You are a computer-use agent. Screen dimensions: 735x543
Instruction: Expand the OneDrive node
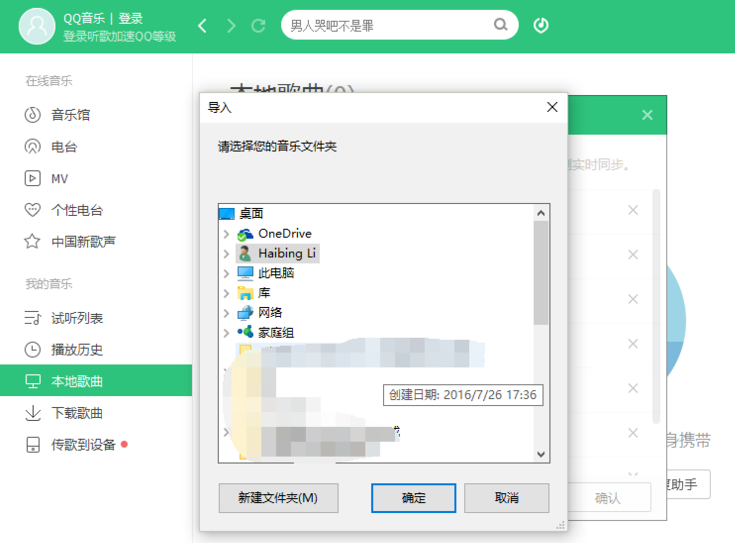tap(226, 234)
